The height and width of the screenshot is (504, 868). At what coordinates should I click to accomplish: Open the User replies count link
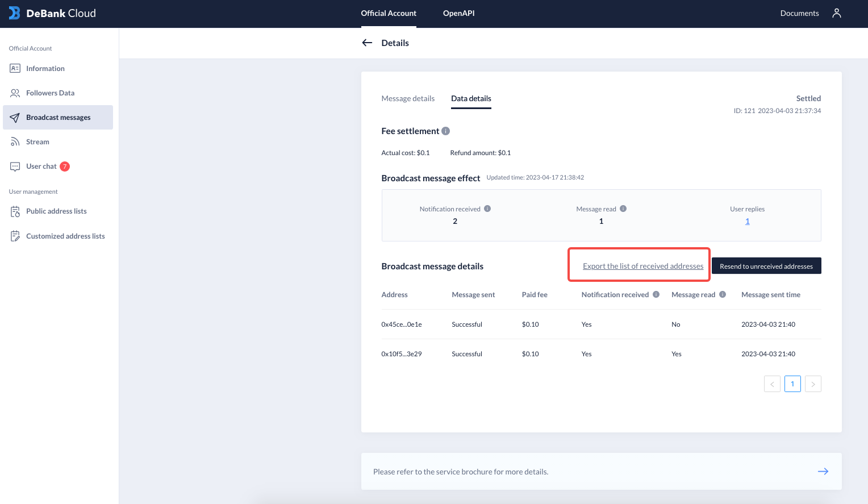tap(747, 221)
